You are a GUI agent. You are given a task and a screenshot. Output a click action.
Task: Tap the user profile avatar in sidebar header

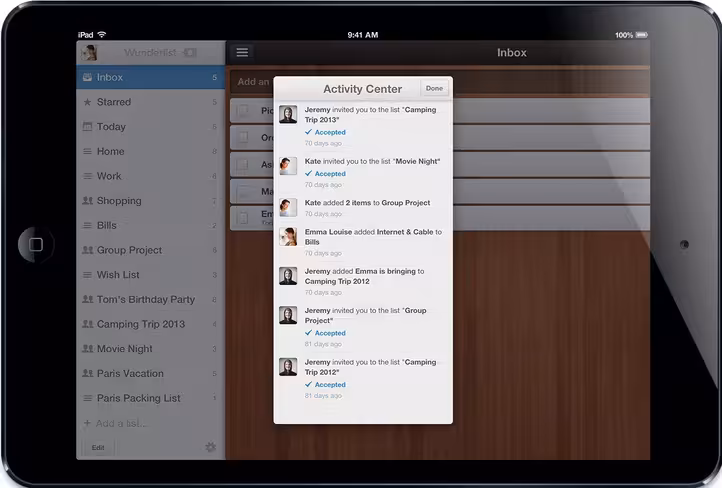[x=89, y=53]
